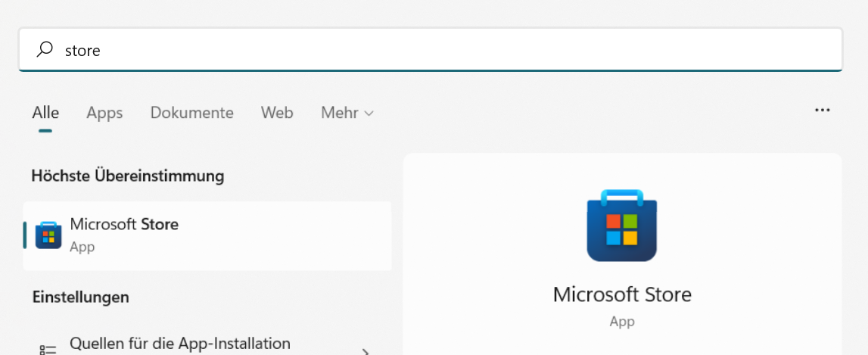Click the 'Höchste Übereinstimmung' heading

point(128,176)
